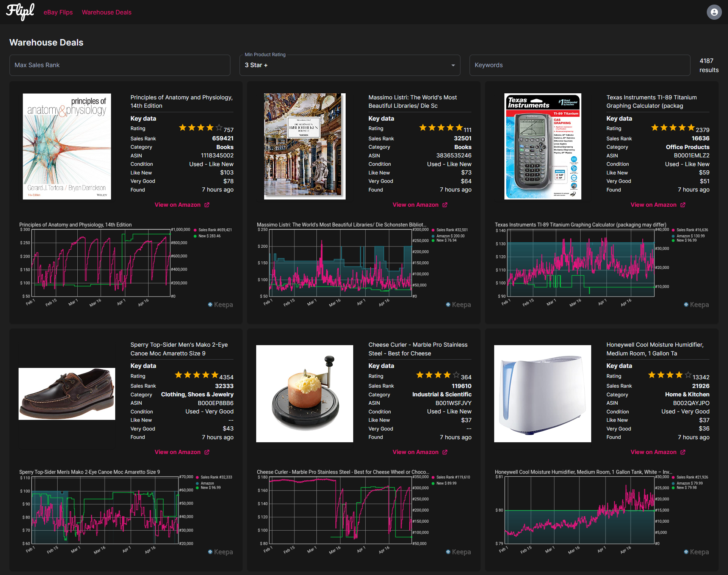
Task: Click Keepa logo under Cheese Curler chart
Action: point(459,552)
